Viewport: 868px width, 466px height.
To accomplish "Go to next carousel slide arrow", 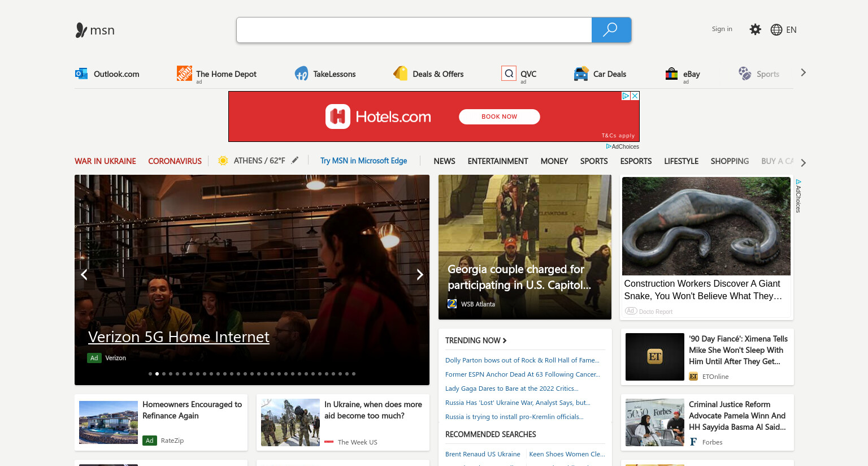I will [x=419, y=275].
